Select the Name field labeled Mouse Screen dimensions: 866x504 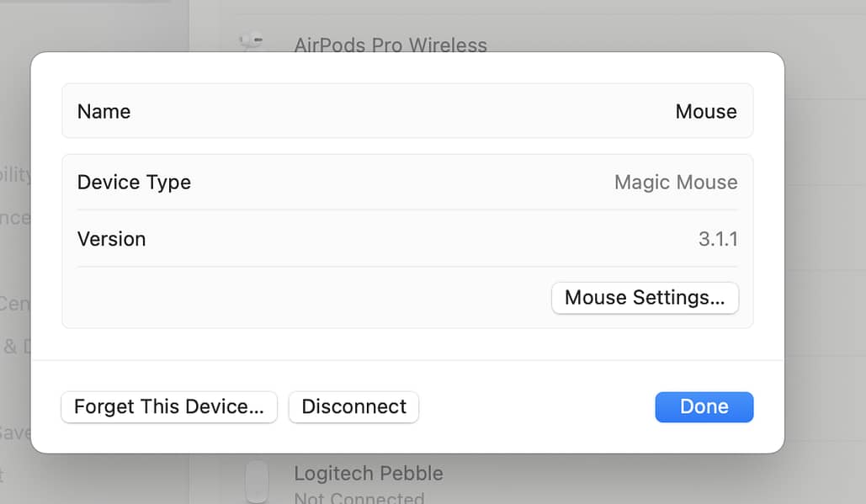click(x=407, y=111)
